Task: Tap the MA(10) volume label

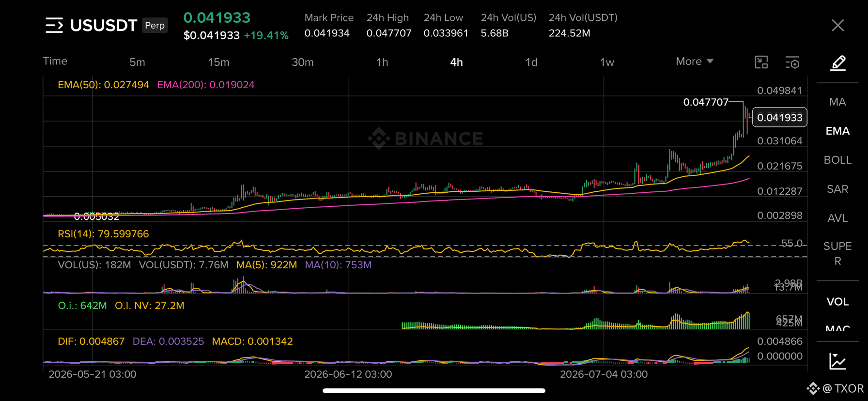Action: point(338,265)
